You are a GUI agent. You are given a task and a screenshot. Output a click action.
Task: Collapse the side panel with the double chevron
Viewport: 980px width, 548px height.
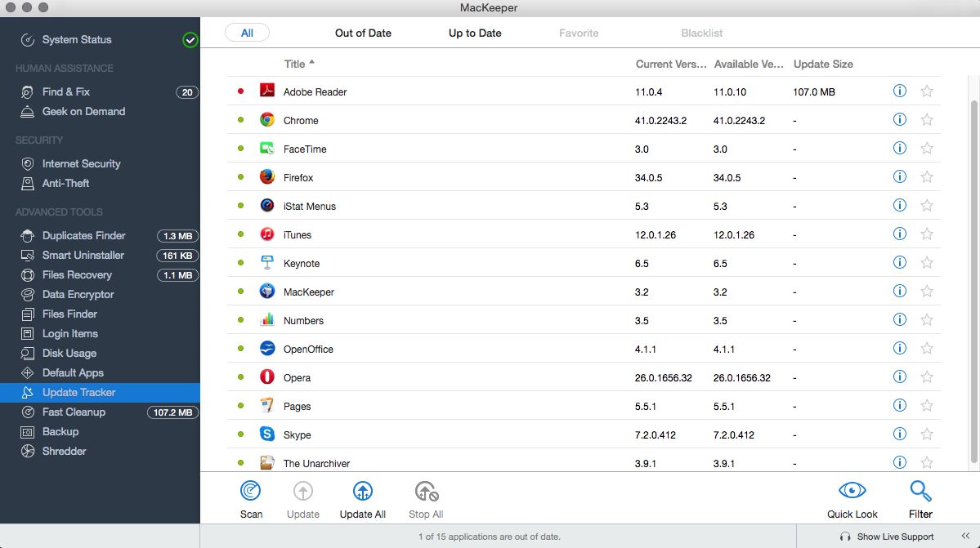pyautogui.click(x=965, y=536)
